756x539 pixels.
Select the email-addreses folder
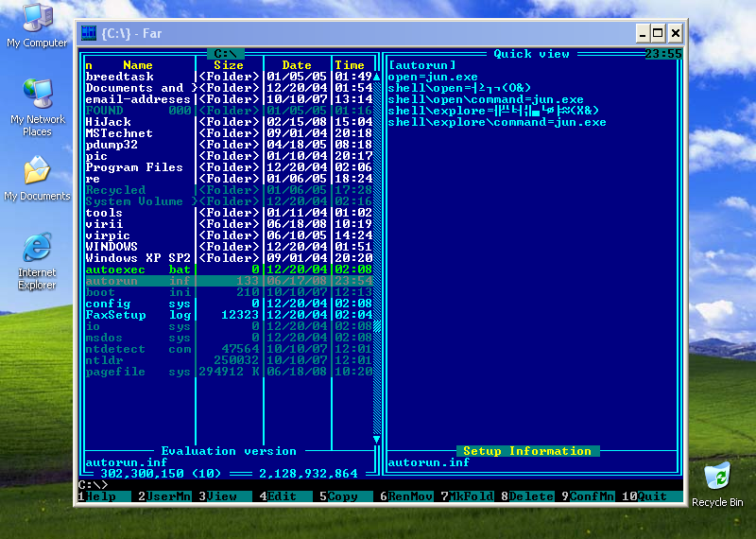pos(229,99)
